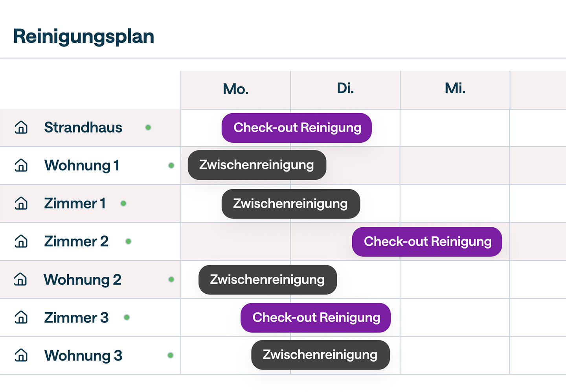Select the Zimmer 1 property name
The image size is (566, 392).
coord(75,203)
